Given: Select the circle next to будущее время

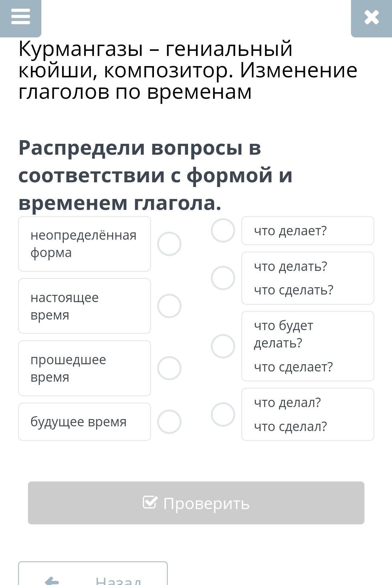Looking at the screenshot, I should click(169, 422).
